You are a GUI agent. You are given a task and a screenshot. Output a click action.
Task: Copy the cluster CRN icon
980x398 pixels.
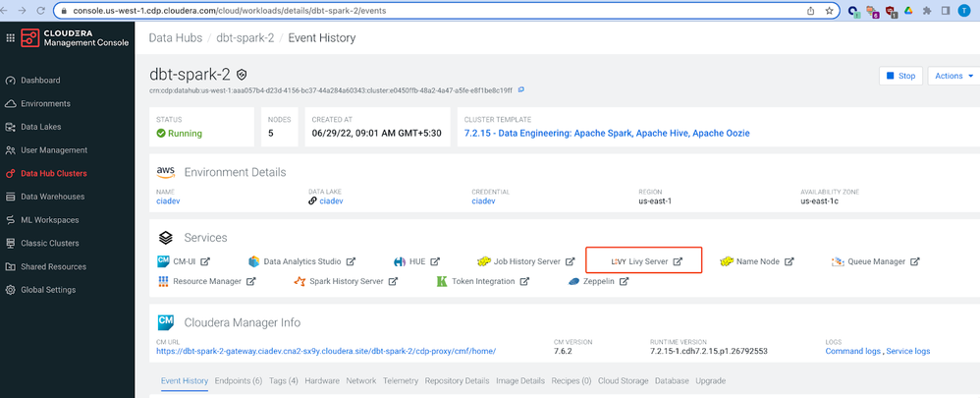point(521,89)
